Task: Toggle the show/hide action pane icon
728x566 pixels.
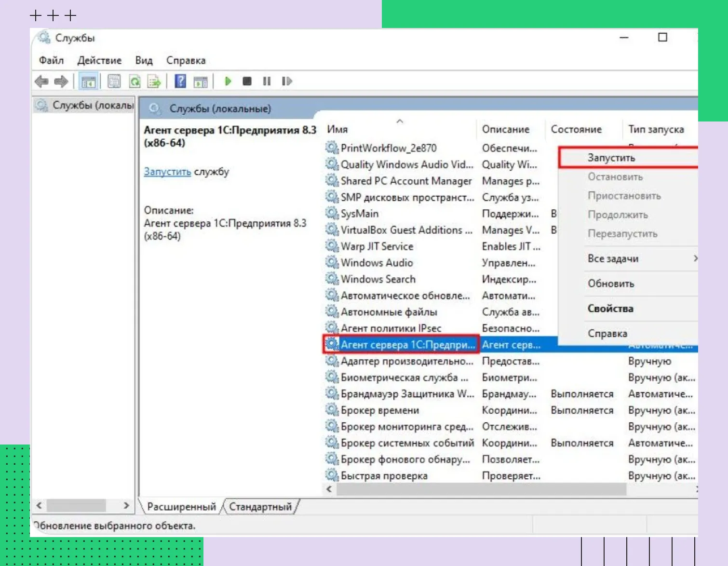Action: click(x=200, y=81)
